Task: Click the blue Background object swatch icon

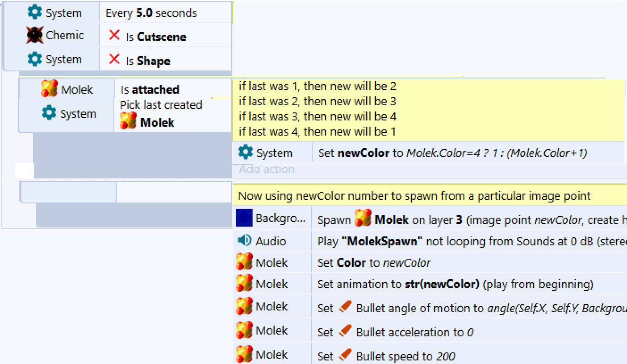Action: (x=244, y=218)
